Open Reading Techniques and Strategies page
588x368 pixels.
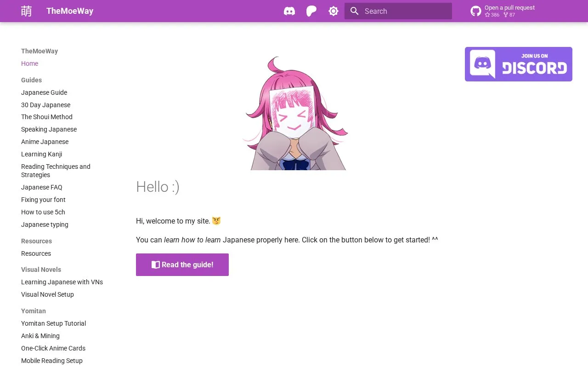(56, 171)
